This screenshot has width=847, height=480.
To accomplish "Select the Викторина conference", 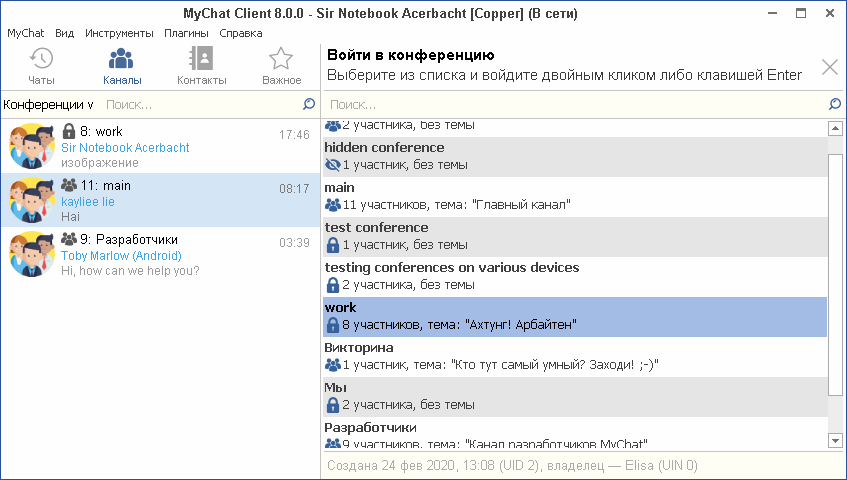I will click(575, 357).
